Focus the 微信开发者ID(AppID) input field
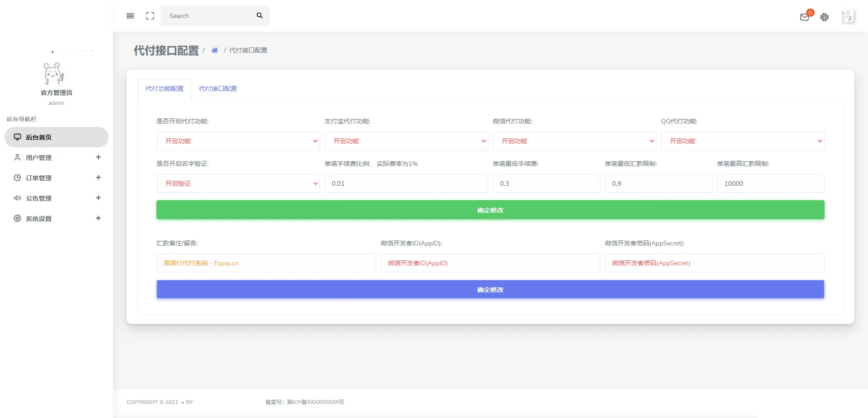Screen dimensions: 868x418 pos(491,263)
